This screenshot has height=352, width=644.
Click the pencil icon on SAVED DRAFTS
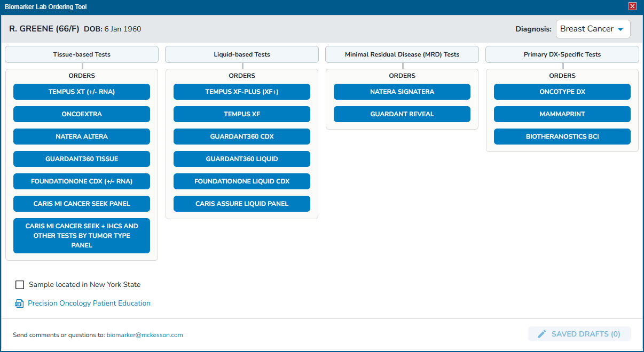point(541,333)
